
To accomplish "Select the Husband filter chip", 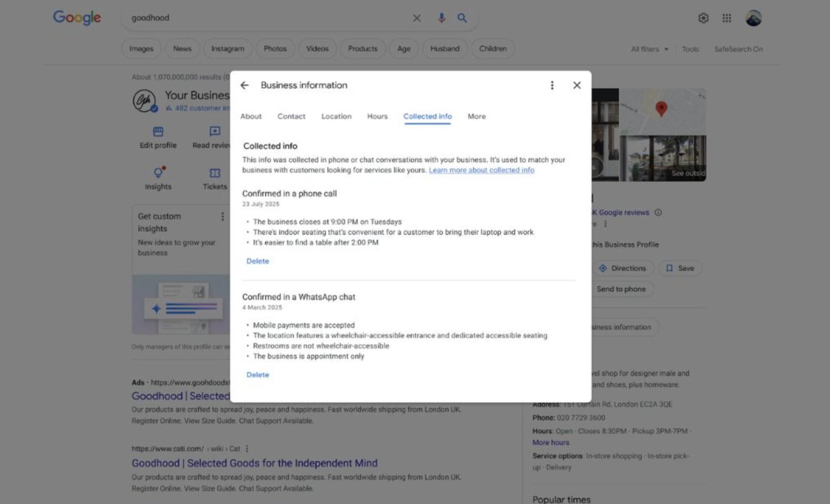I will click(445, 49).
